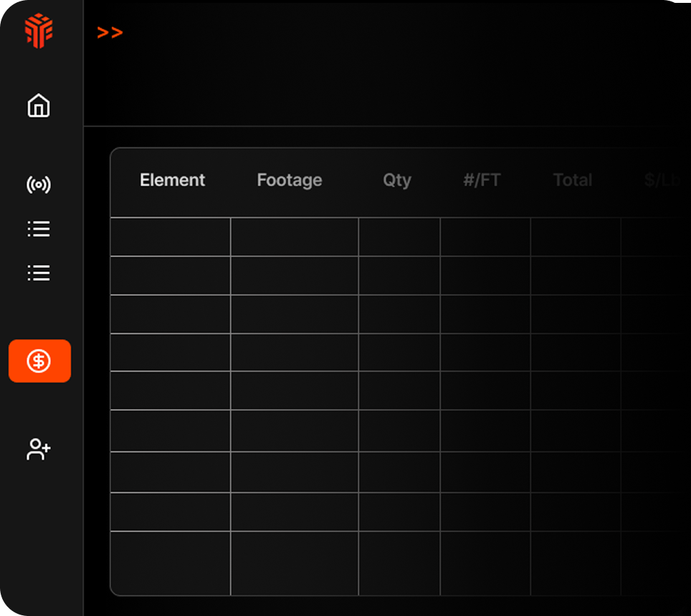Select the Total column header
Screen dimensions: 691x616
pos(572,180)
